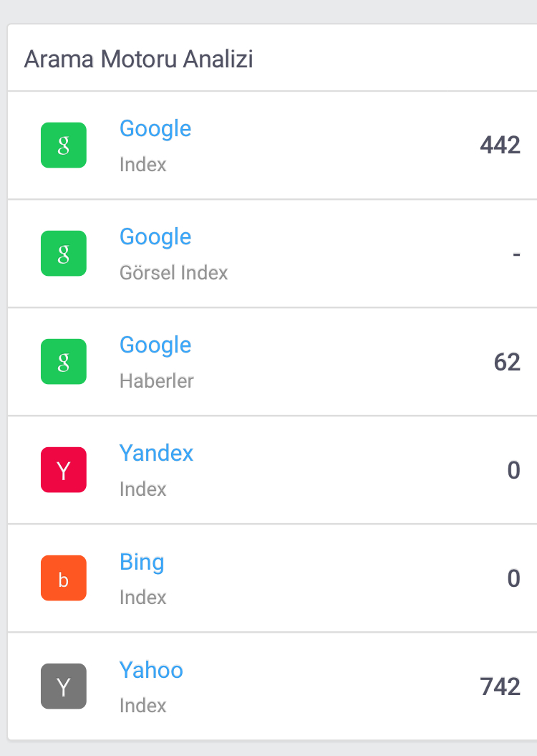Click the Yandex Index zero value

(514, 470)
